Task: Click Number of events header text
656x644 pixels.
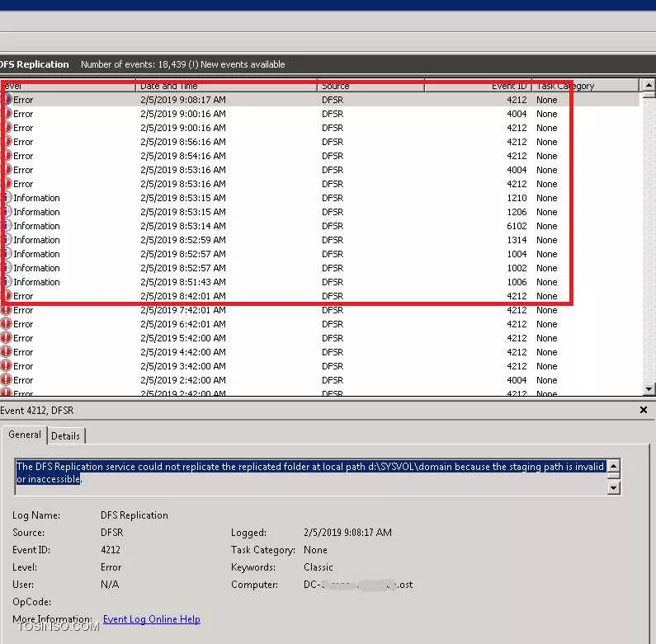Action: click(x=183, y=64)
